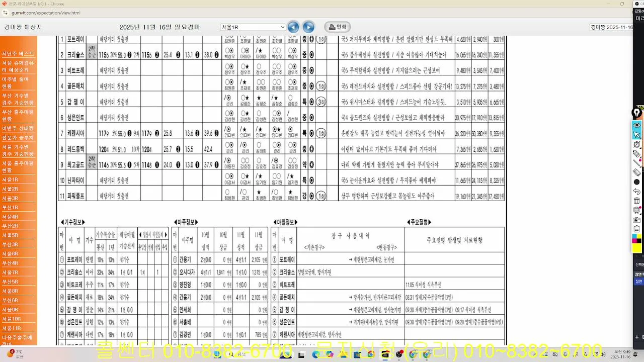
Task: Open 서울 기수별 경주 기승현황 link
Action: click(x=18, y=150)
